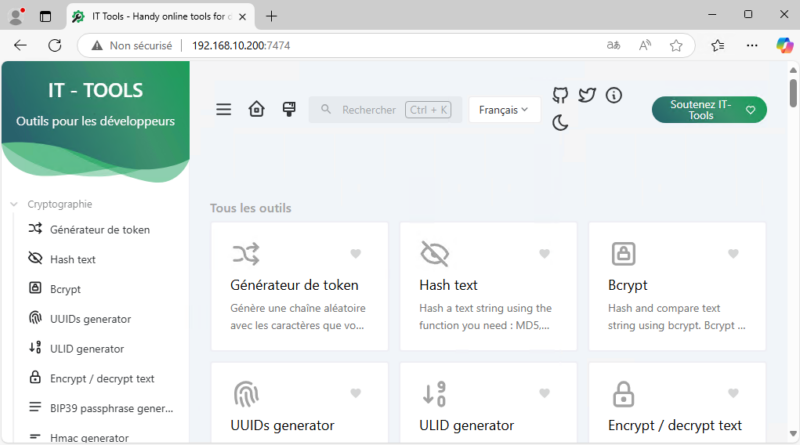Viewport: 800px width, 445px height.
Task: Click the paint roller UI icon
Action: 289,110
